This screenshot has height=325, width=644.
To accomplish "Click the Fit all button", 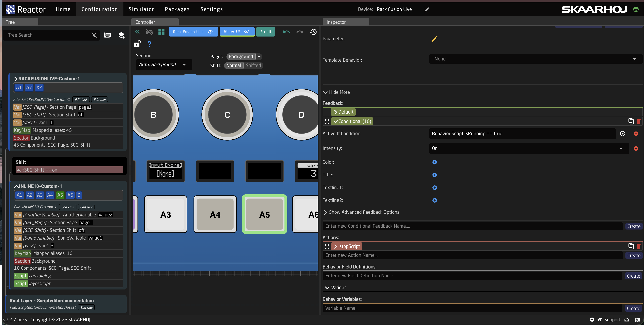I will 265,32.
